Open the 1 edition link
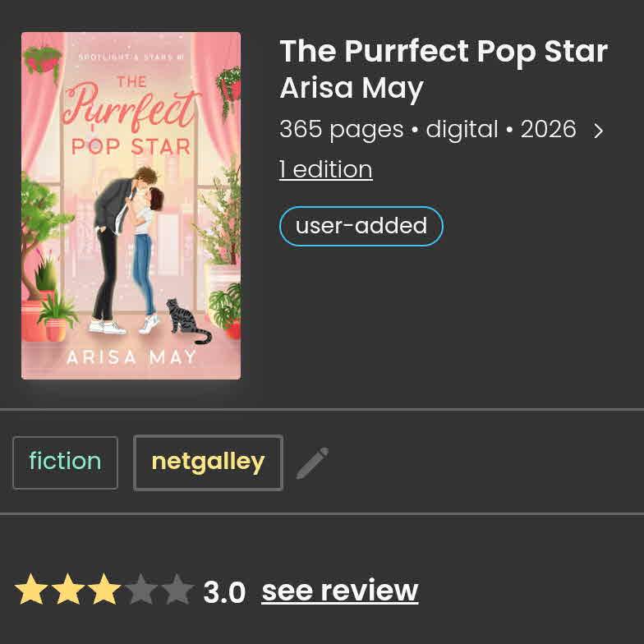This screenshot has height=644, width=644. [325, 169]
